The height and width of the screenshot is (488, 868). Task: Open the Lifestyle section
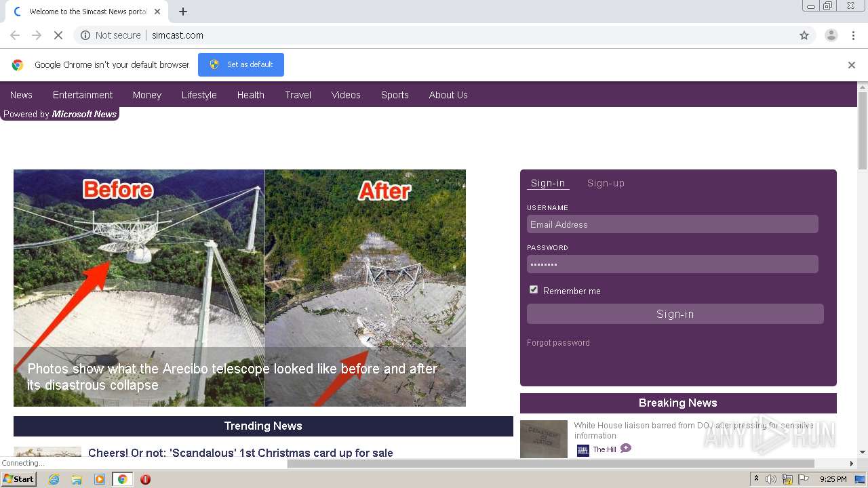pos(199,95)
